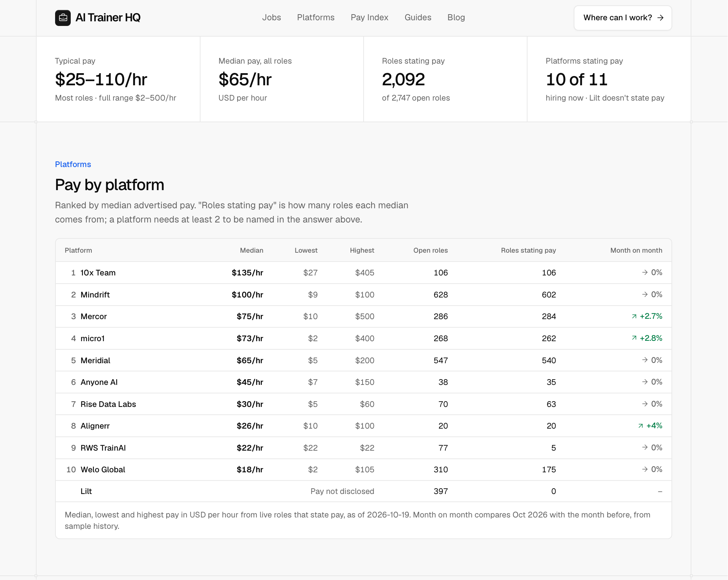Click the upward trend arrow in Mercor row
Image resolution: width=728 pixels, height=580 pixels.
click(x=634, y=316)
